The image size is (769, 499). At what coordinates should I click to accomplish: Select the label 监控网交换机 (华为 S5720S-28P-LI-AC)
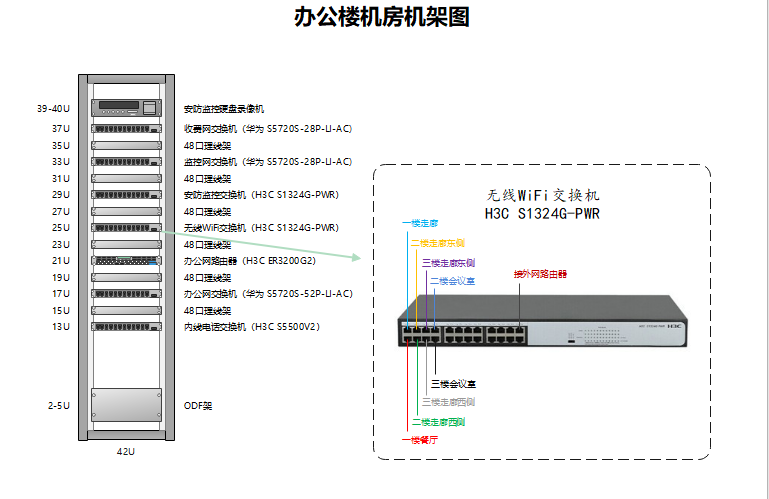[268, 161]
